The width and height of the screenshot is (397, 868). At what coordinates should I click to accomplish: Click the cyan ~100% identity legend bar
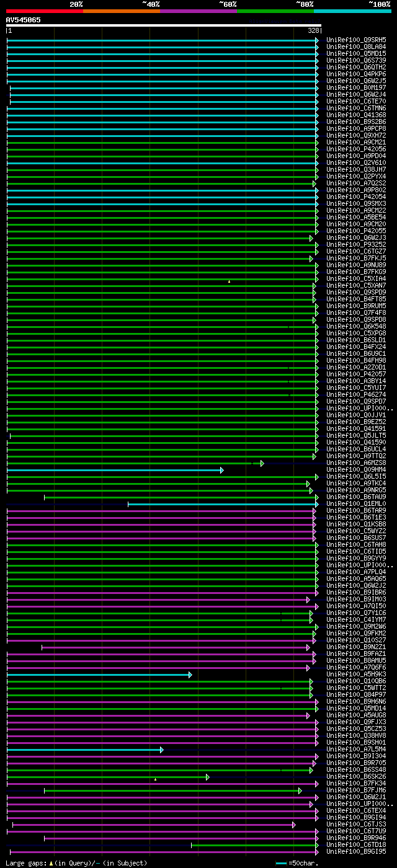pos(352,11)
